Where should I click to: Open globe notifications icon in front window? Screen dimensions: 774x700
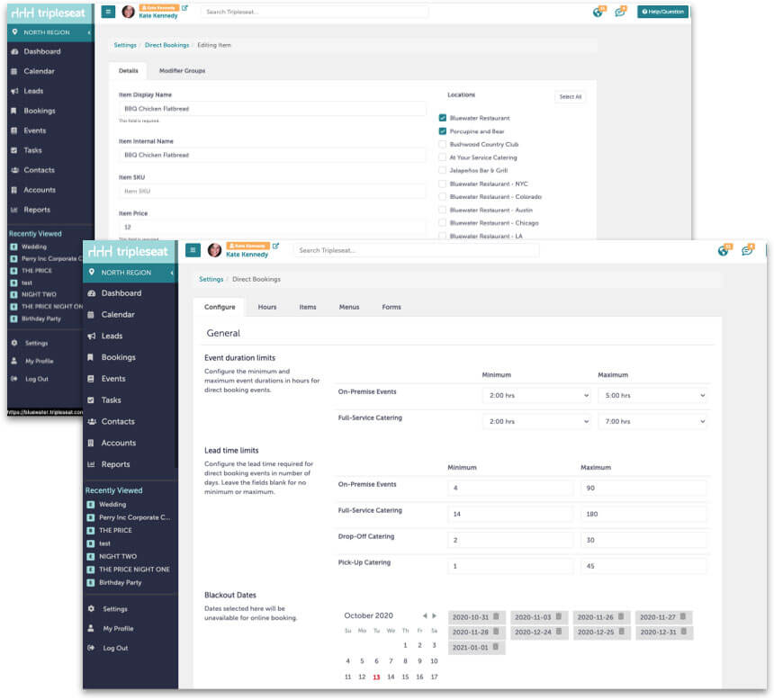click(x=724, y=251)
